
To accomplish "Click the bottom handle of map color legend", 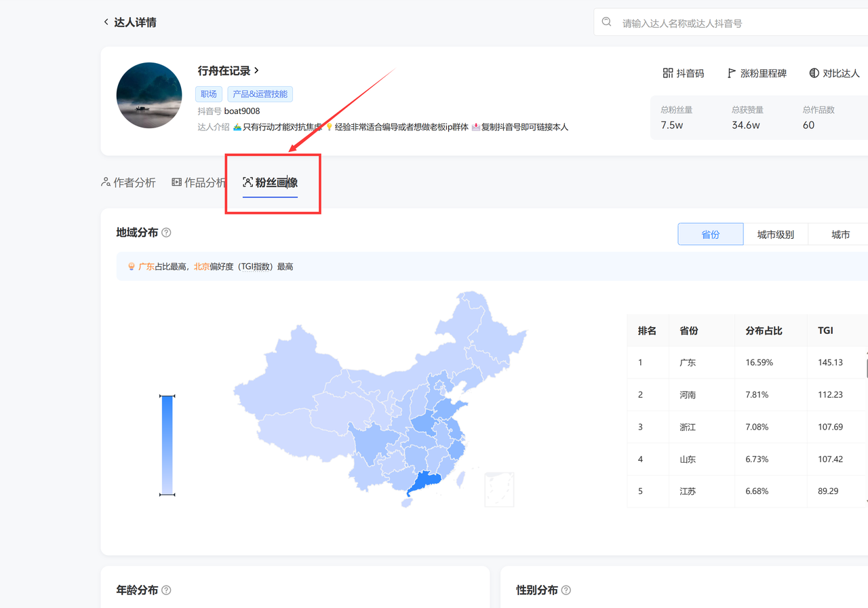I will click(167, 495).
